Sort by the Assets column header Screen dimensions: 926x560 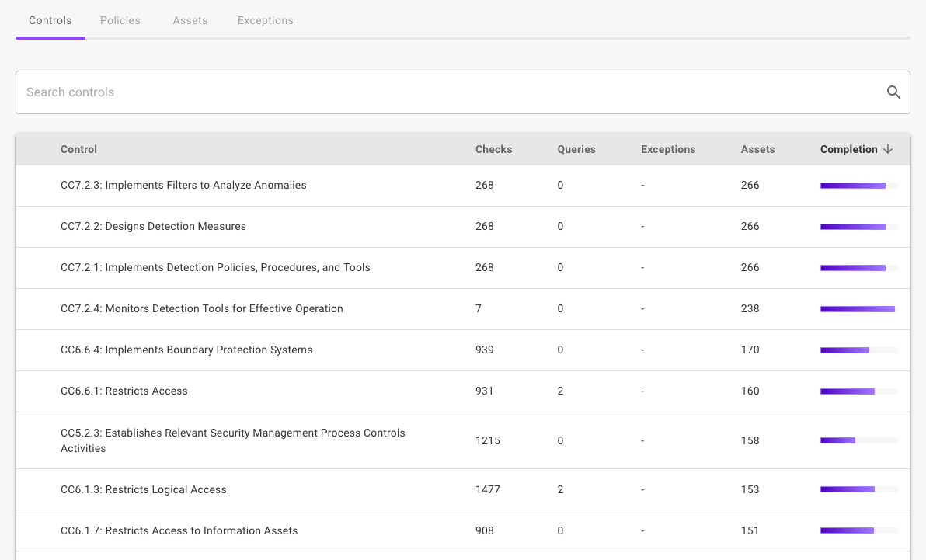point(757,149)
